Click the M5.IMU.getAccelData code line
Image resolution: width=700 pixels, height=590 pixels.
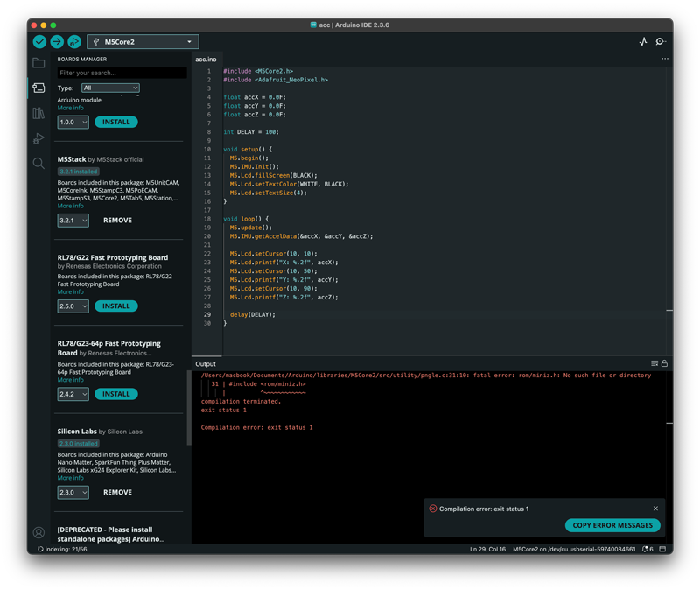coord(301,236)
